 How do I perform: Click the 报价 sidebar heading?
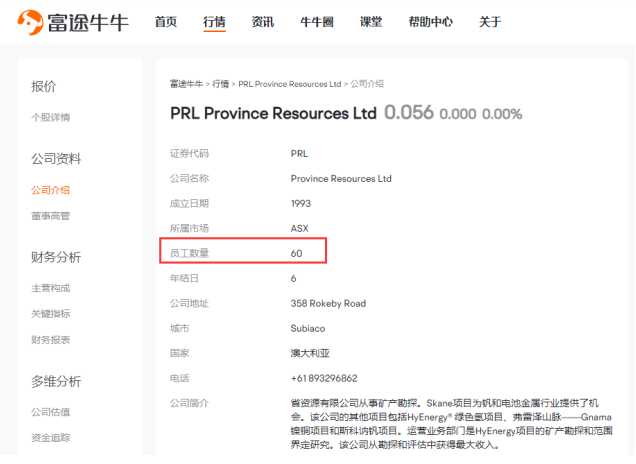tap(44, 86)
